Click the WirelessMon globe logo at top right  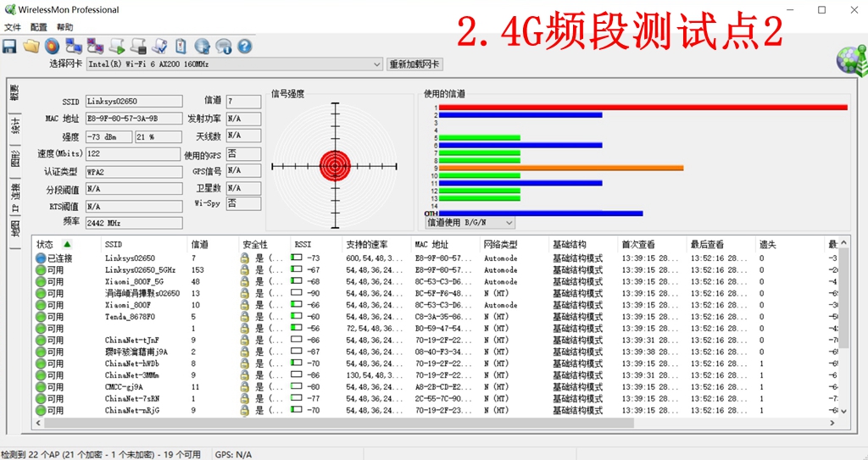coord(853,60)
